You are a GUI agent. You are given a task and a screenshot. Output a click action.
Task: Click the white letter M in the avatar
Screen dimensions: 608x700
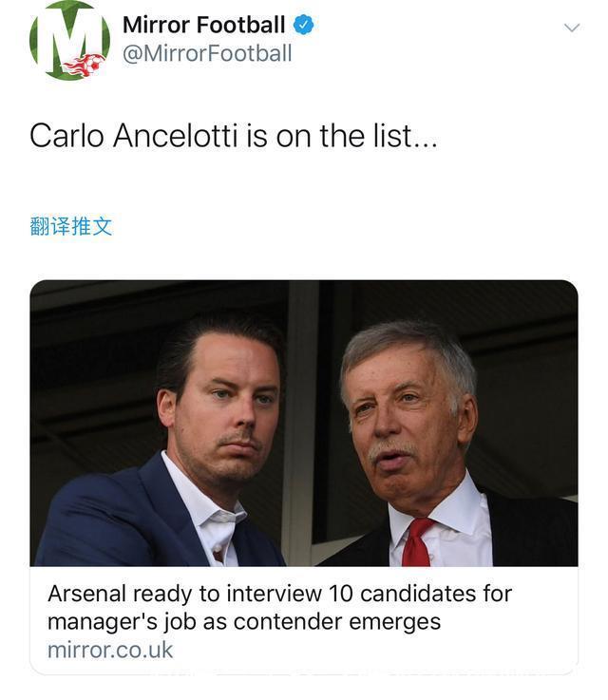[66, 36]
